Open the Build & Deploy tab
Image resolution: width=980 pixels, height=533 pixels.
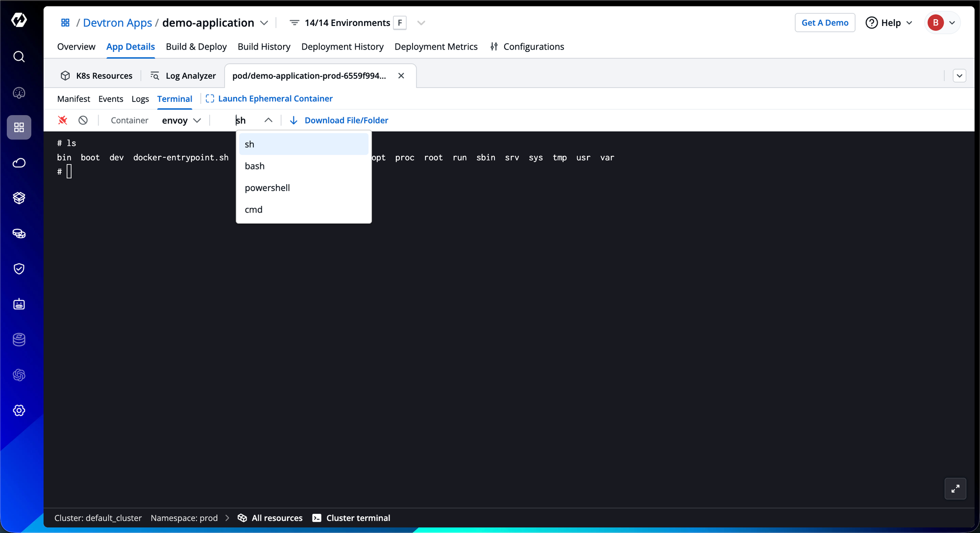(196, 47)
